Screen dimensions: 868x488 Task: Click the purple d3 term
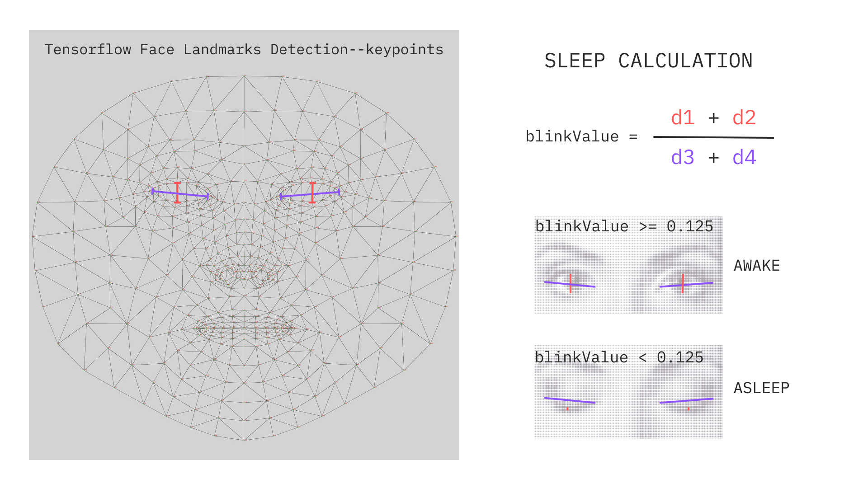point(683,158)
